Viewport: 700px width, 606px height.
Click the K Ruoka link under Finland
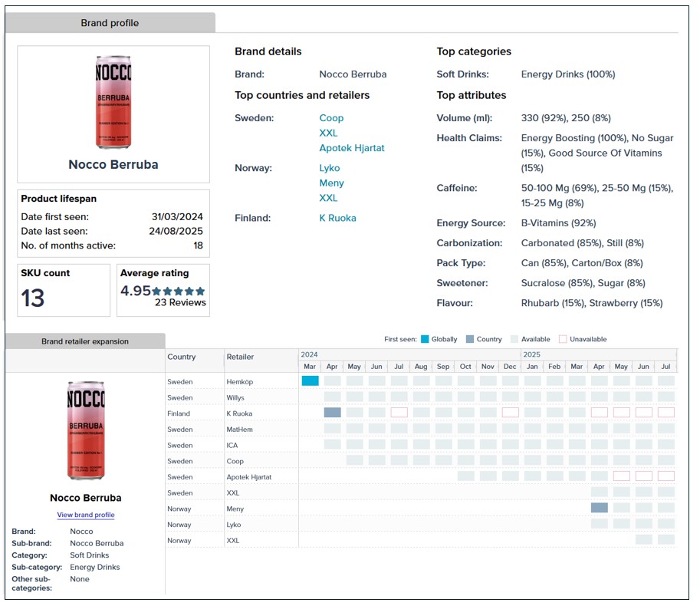click(337, 218)
